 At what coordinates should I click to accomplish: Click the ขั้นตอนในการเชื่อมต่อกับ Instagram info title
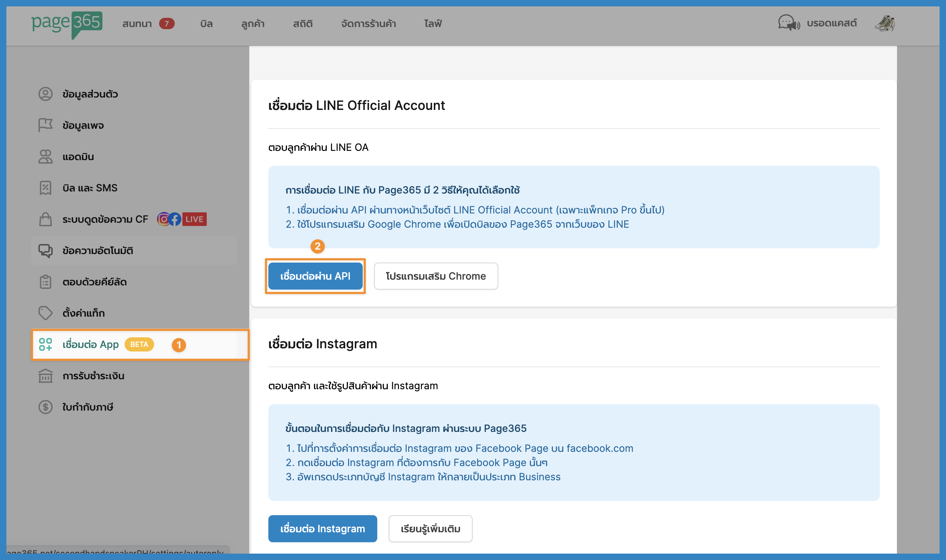click(x=406, y=429)
